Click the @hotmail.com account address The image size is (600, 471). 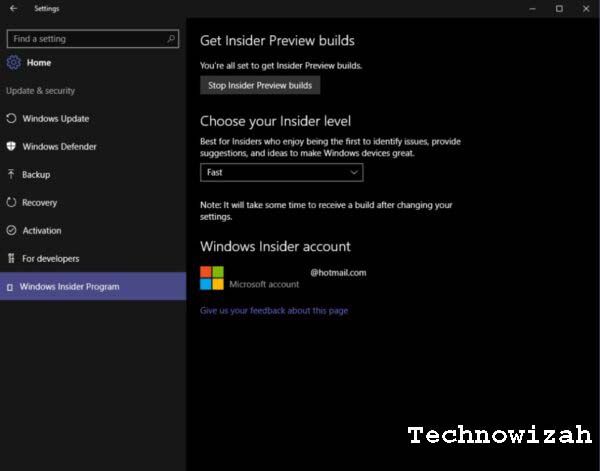click(x=338, y=272)
